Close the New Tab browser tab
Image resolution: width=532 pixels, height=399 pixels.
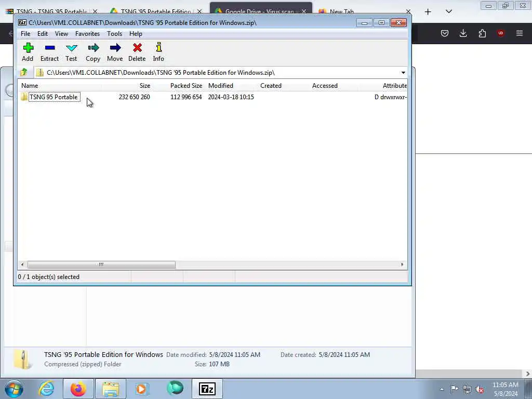tap(408, 11)
